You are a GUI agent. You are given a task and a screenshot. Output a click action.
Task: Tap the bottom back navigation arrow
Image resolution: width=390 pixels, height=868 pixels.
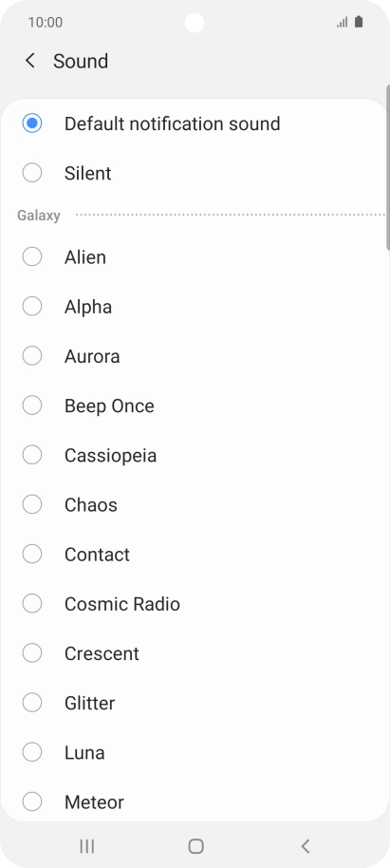pyautogui.click(x=305, y=846)
